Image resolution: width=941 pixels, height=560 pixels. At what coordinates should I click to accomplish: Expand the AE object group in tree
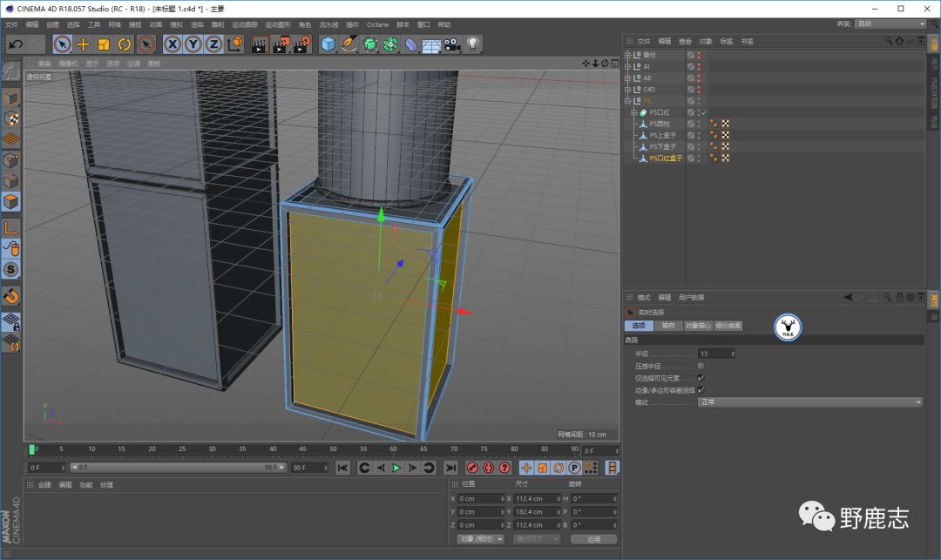628,78
